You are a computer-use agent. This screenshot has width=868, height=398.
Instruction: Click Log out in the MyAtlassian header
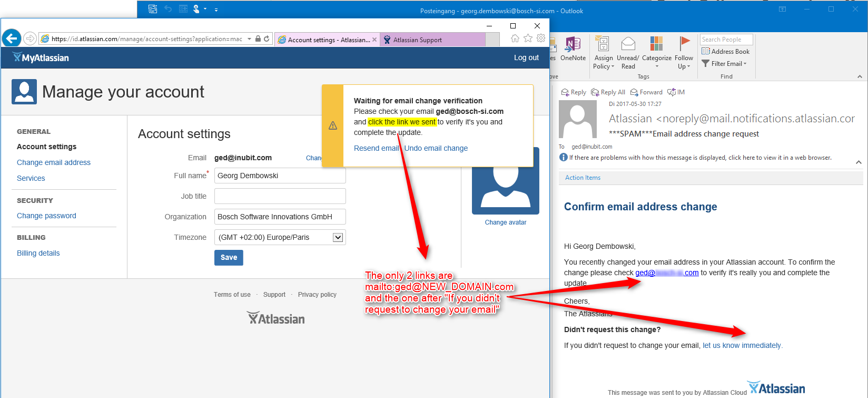pos(526,57)
